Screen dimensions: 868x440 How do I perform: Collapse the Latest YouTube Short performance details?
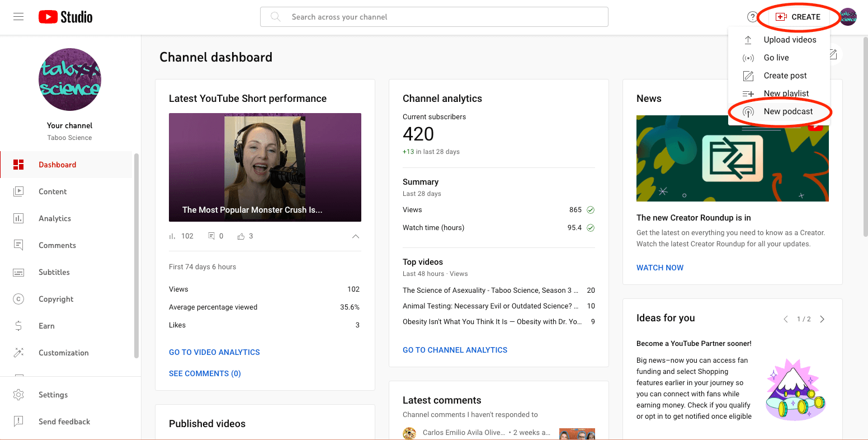tap(356, 236)
